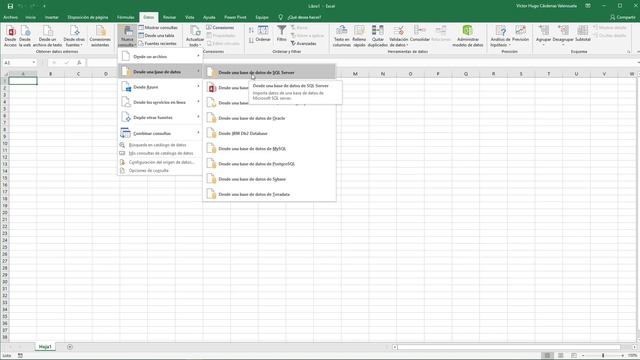
Task: Switch to the Fórmulas tab
Action: [125, 17]
